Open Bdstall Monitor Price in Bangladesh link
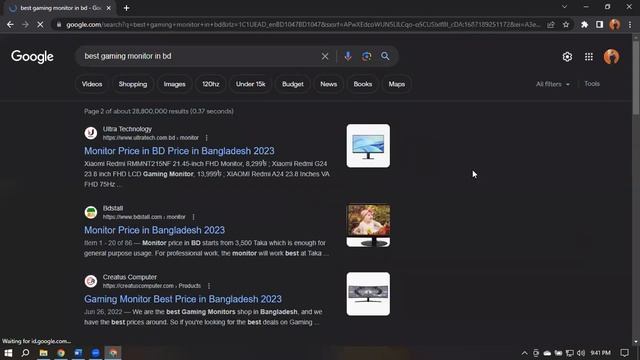Screen dimensions: 640x360 [154, 230]
